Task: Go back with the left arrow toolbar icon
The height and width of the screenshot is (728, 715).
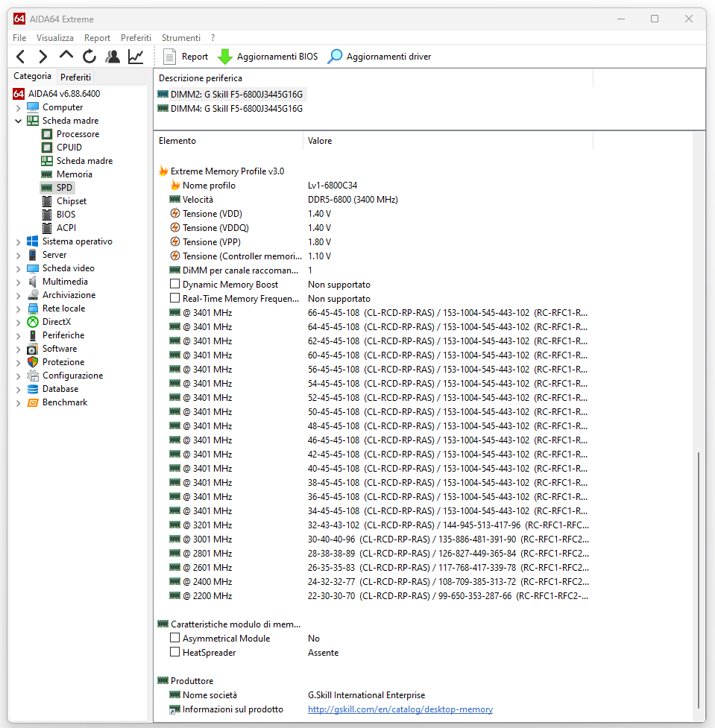Action: point(20,57)
